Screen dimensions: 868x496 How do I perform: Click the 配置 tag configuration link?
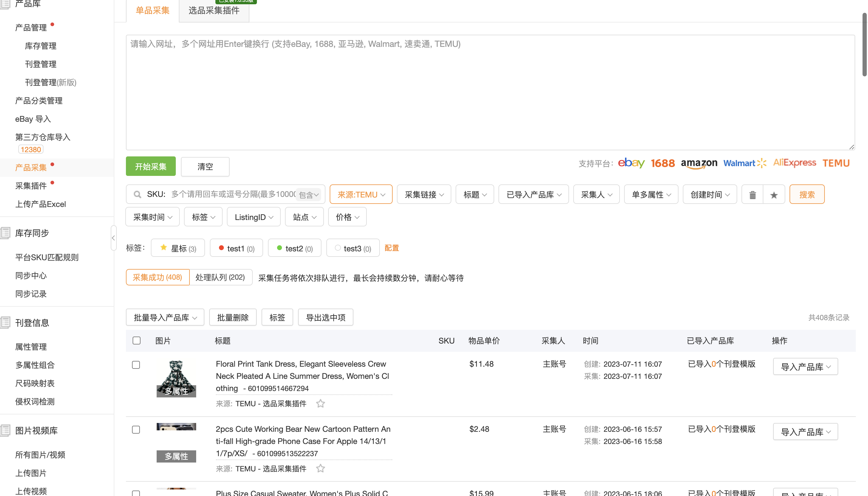pos(391,248)
